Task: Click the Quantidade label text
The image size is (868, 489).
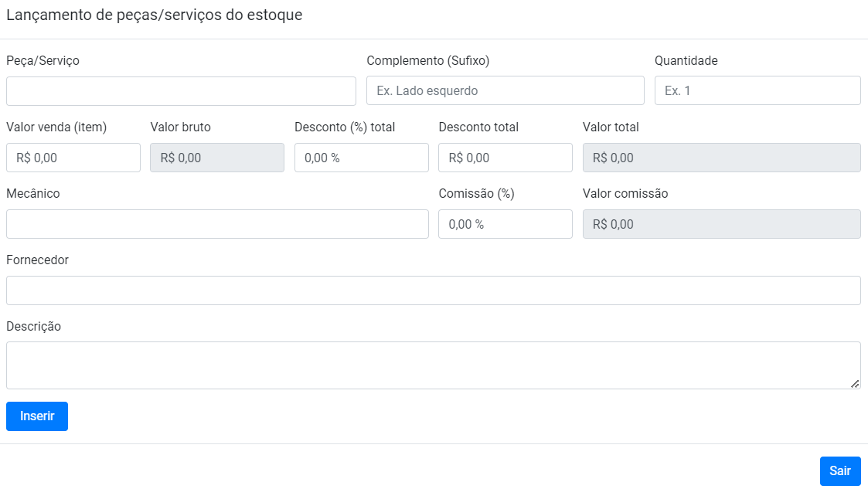Action: (x=686, y=61)
